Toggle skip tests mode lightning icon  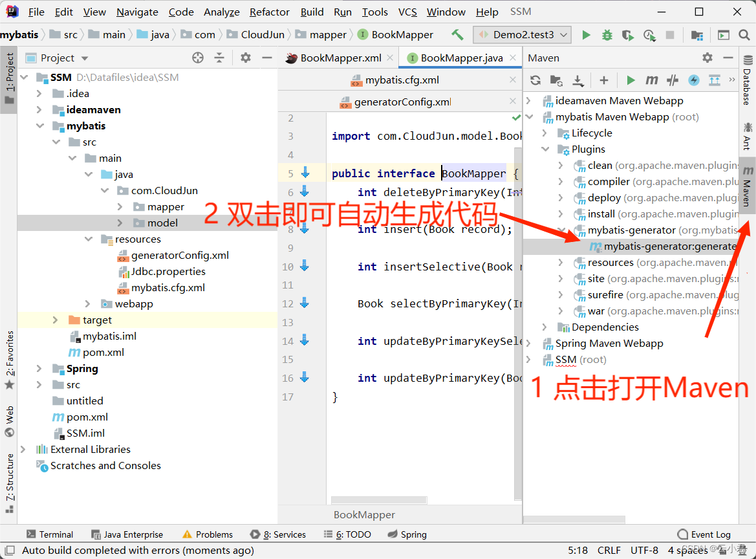pos(694,80)
